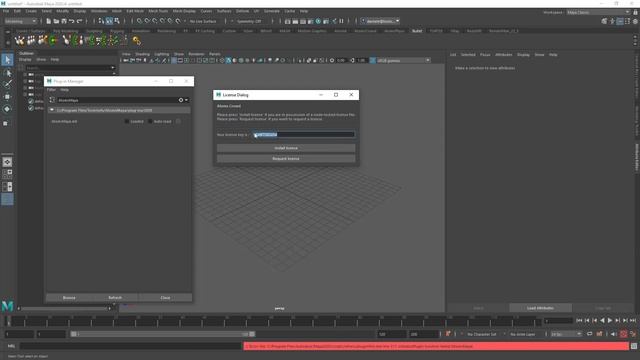Toggle the timeline loop playback icon
This screenshot has height=360, width=640.
(x=589, y=334)
